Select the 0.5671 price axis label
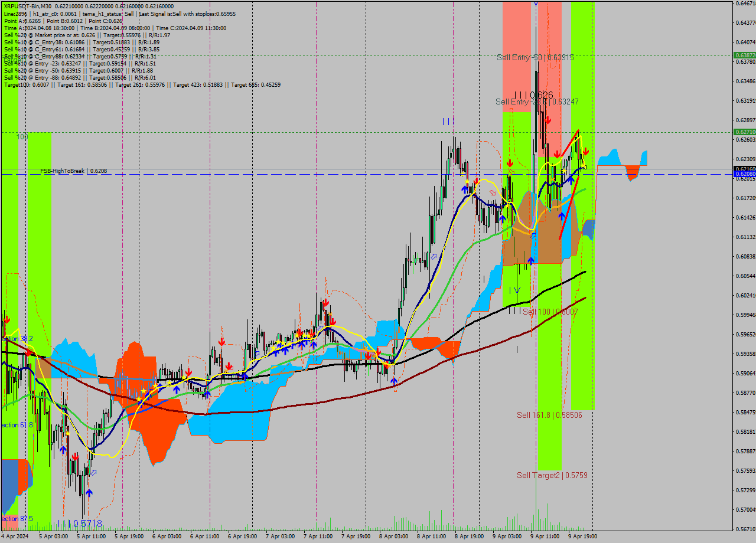This screenshot has width=756, height=543. coord(745,529)
